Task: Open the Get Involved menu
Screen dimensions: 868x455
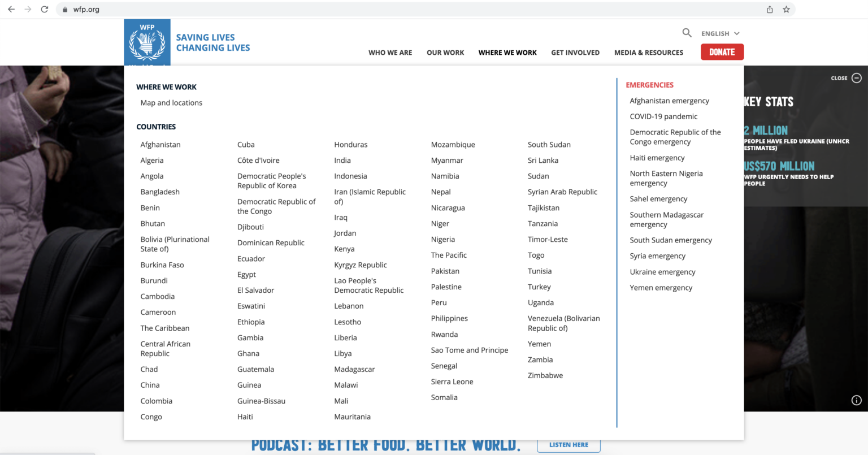Action: [x=575, y=53]
